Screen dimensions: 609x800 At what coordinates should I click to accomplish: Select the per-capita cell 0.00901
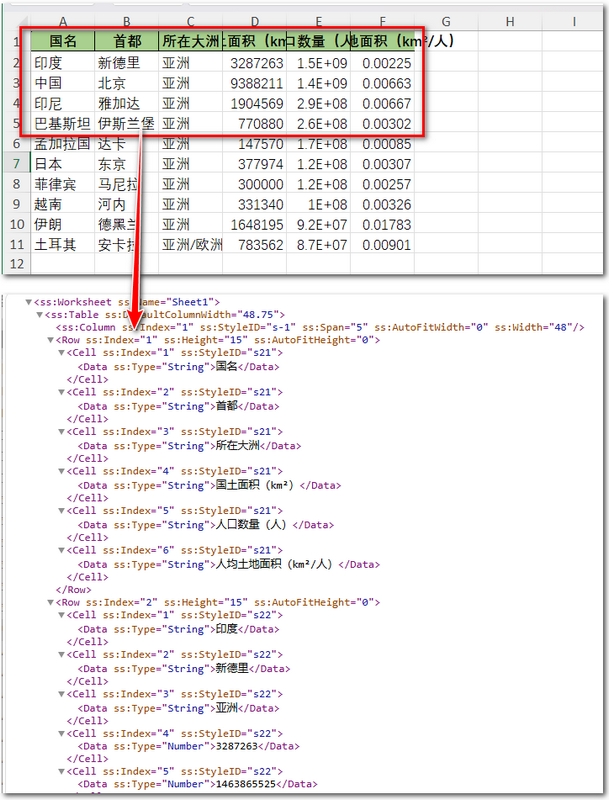(383, 245)
